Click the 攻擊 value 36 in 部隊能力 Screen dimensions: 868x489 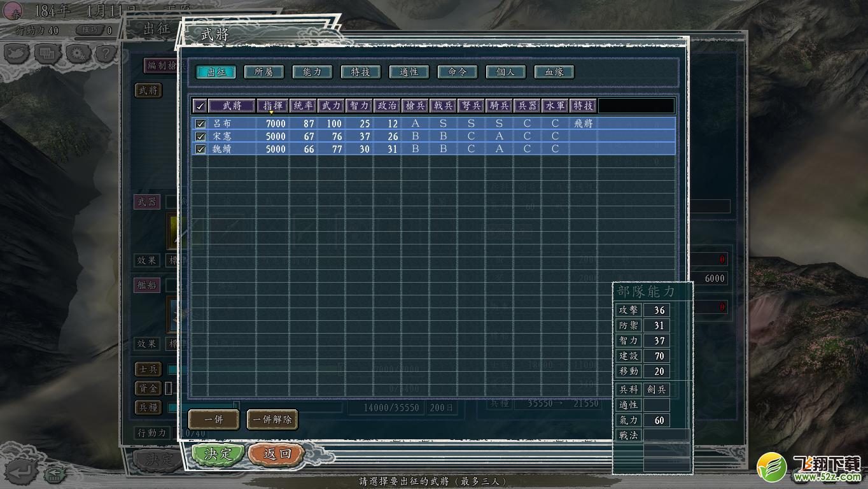tap(657, 310)
